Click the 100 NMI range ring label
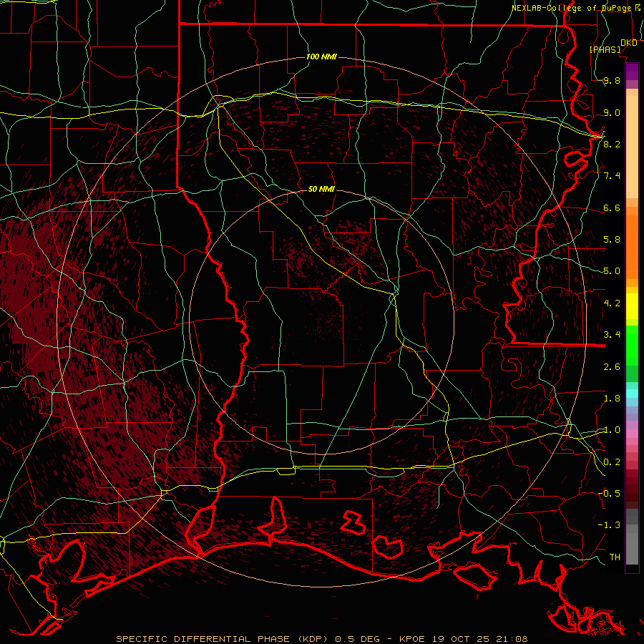Screen dimensions: 644x644 click(x=321, y=57)
